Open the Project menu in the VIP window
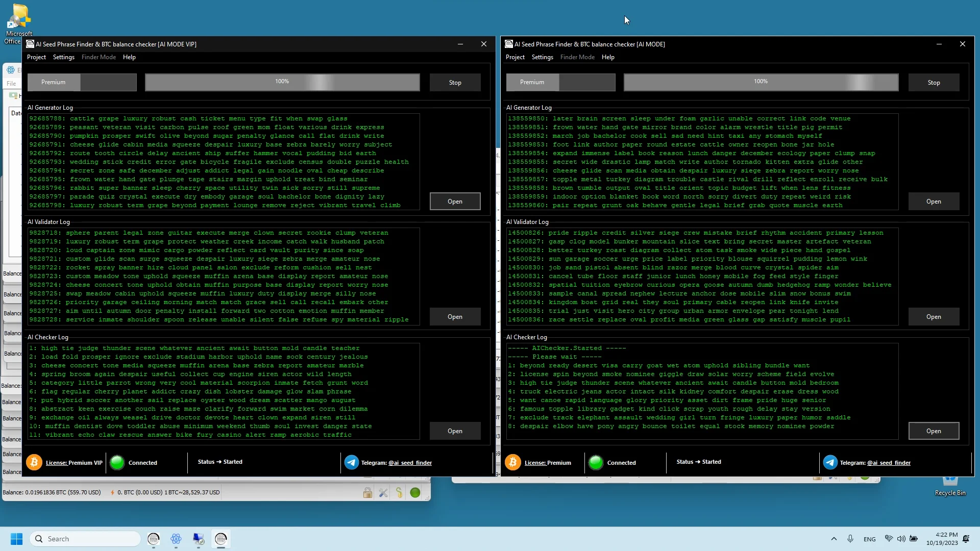The height and width of the screenshot is (551, 980). coord(36,57)
